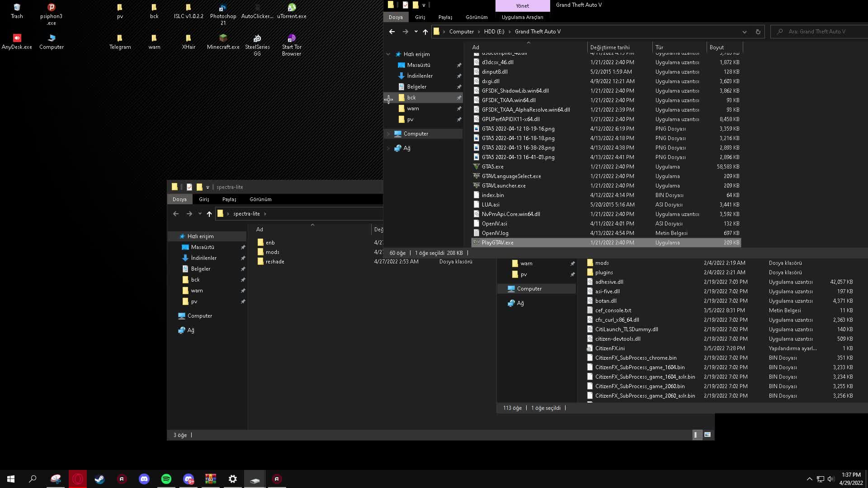Select the pinned bck folder in navigation pane

411,98
